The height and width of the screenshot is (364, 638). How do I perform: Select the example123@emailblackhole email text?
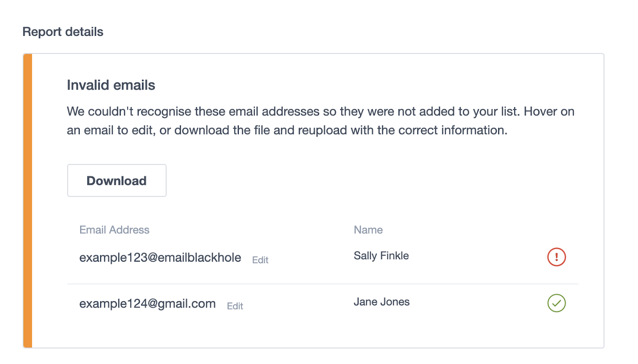click(x=160, y=258)
